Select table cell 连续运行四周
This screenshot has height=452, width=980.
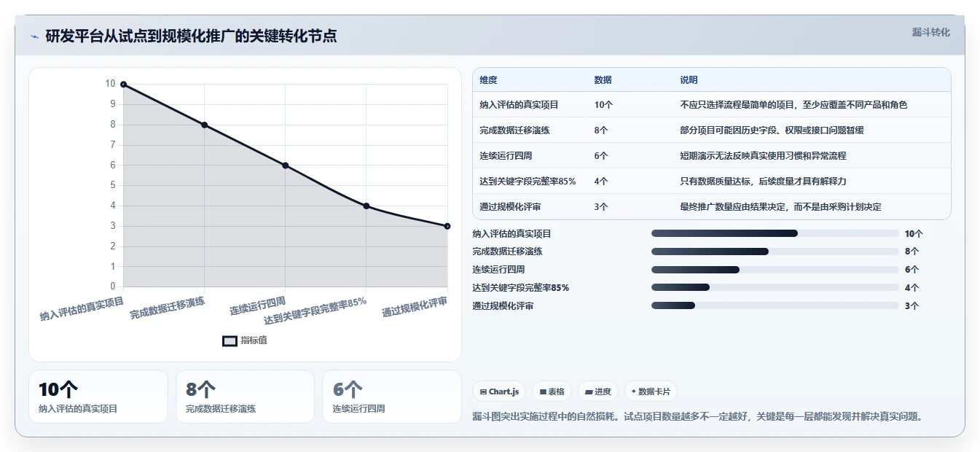506,156
